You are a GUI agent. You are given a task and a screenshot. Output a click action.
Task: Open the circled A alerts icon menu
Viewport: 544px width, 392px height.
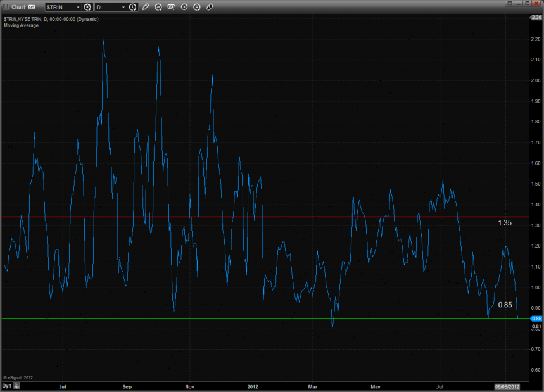click(197, 7)
